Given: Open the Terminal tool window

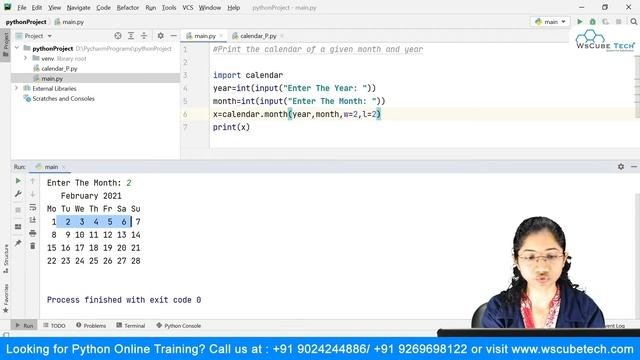Looking at the screenshot, I should 131,325.
